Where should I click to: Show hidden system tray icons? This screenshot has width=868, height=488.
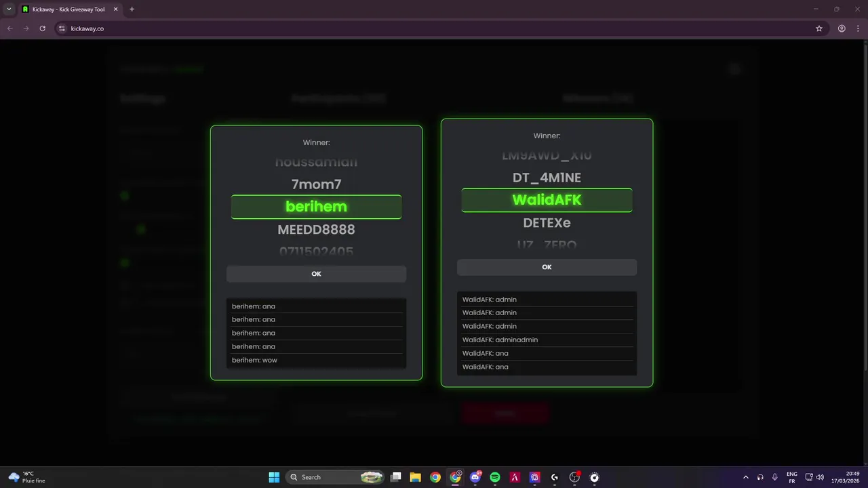(x=746, y=477)
